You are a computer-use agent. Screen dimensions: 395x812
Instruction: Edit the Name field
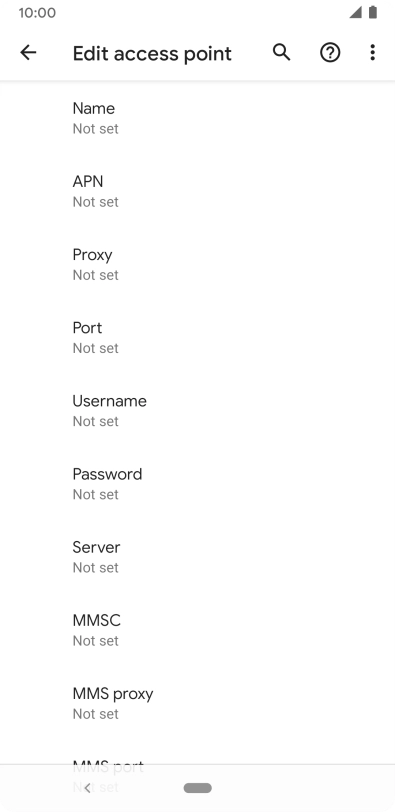(x=197, y=119)
